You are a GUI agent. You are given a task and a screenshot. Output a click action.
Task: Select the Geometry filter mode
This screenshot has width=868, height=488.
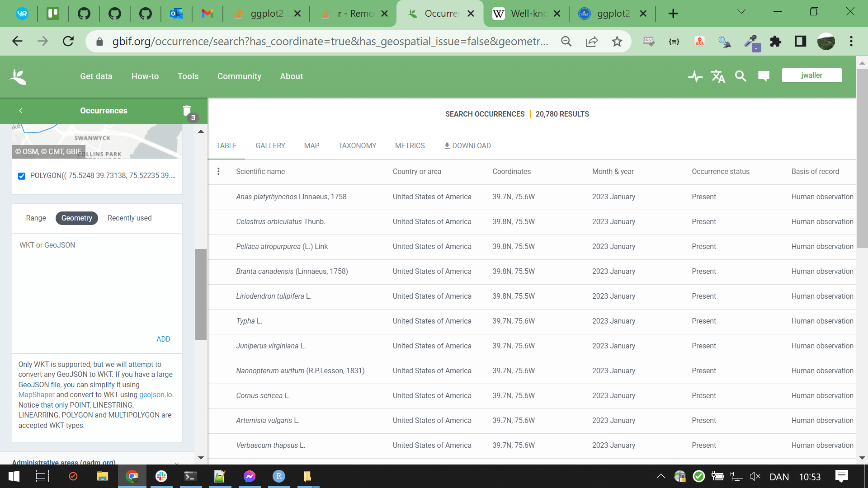(76, 218)
